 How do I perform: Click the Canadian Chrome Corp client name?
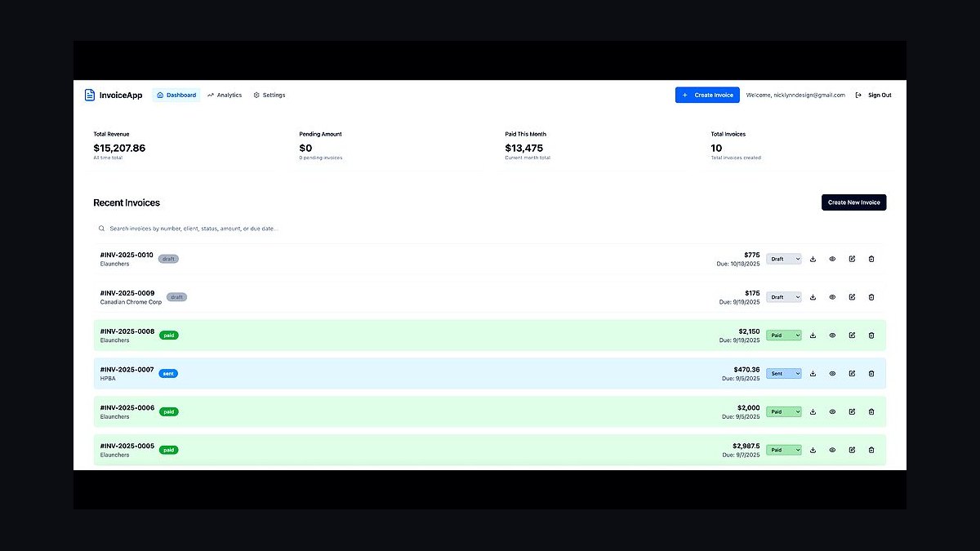(131, 302)
